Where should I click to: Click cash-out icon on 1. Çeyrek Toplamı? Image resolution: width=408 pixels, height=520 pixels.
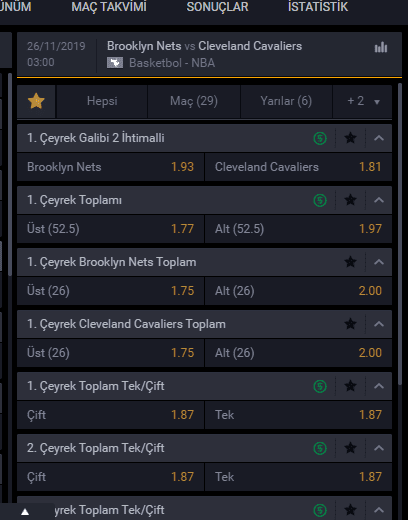pyautogui.click(x=320, y=200)
